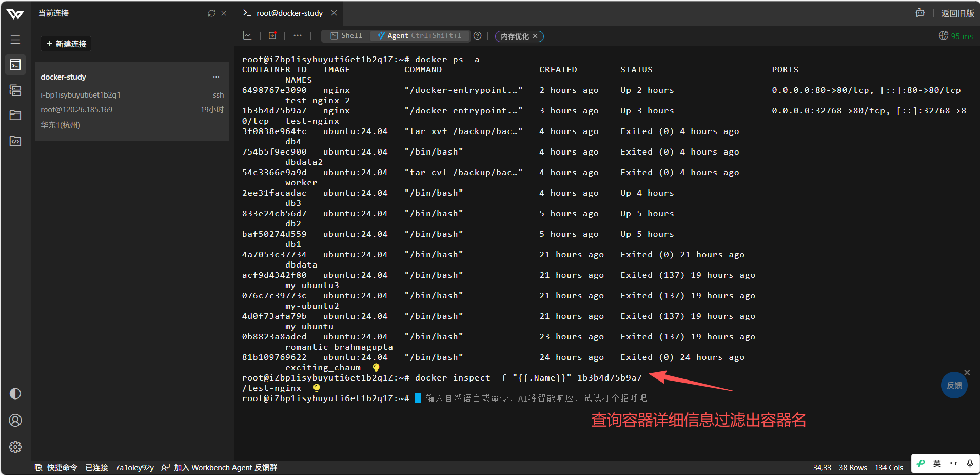This screenshot has height=475, width=980.
Task: Click the lightbulb hint after /test-nginx
Action: (317, 388)
